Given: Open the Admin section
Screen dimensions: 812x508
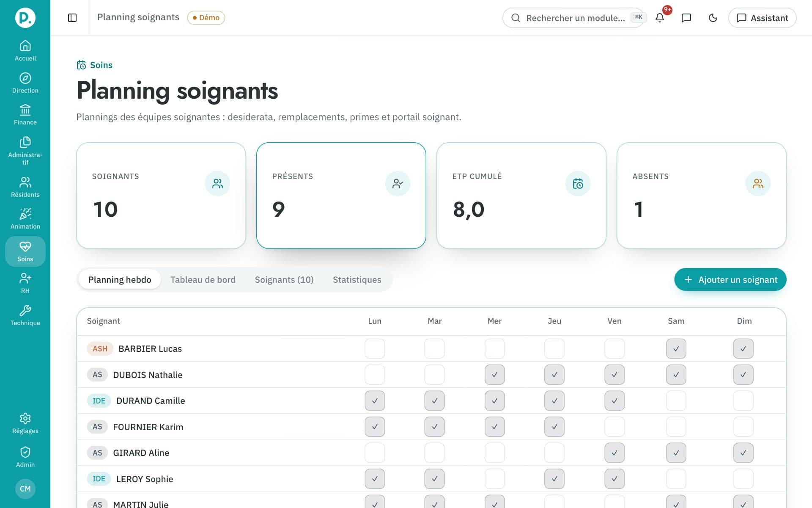Looking at the screenshot, I should [25, 458].
